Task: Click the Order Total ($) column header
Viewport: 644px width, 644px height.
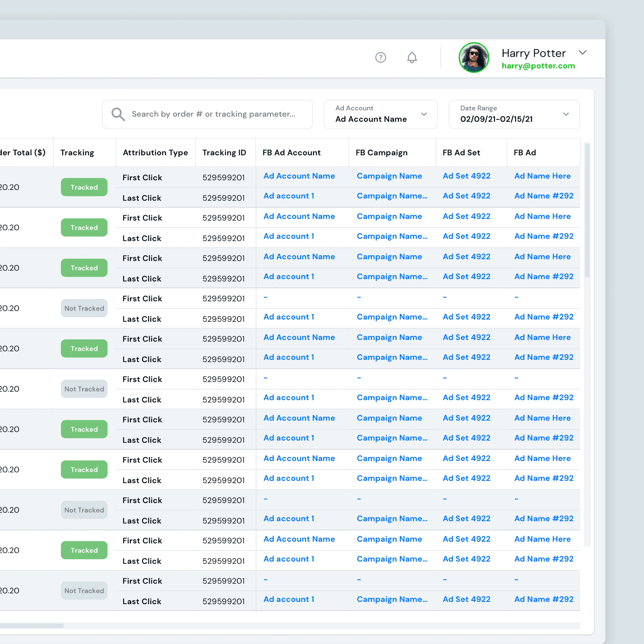Action: click(x=26, y=152)
